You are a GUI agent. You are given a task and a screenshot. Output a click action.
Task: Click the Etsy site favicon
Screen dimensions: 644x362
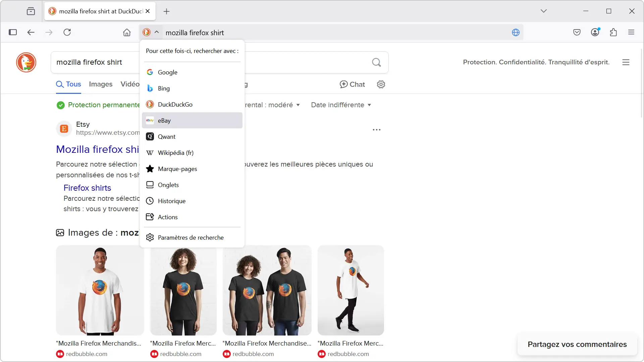point(64,129)
